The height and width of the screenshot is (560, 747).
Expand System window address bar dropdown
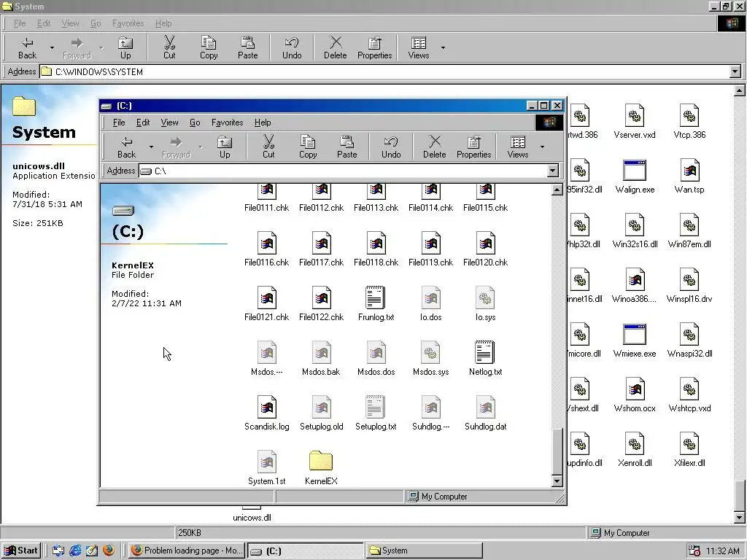point(735,71)
